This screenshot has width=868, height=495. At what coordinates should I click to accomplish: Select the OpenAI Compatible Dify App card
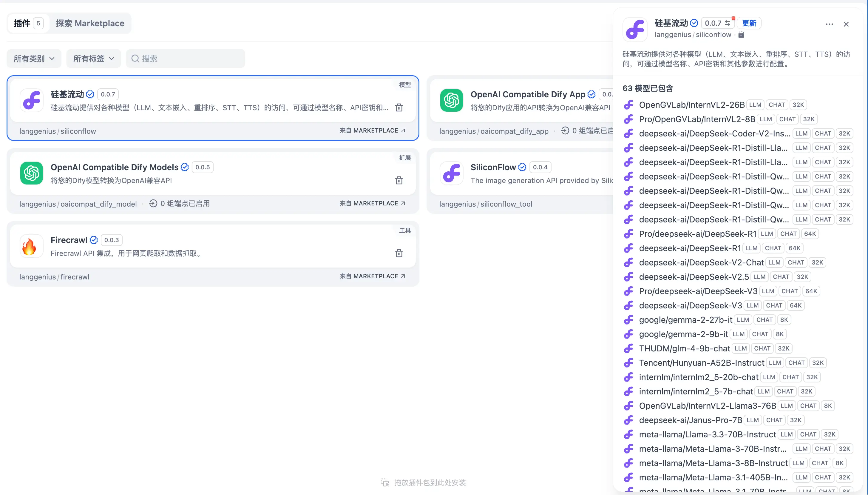pos(520,108)
